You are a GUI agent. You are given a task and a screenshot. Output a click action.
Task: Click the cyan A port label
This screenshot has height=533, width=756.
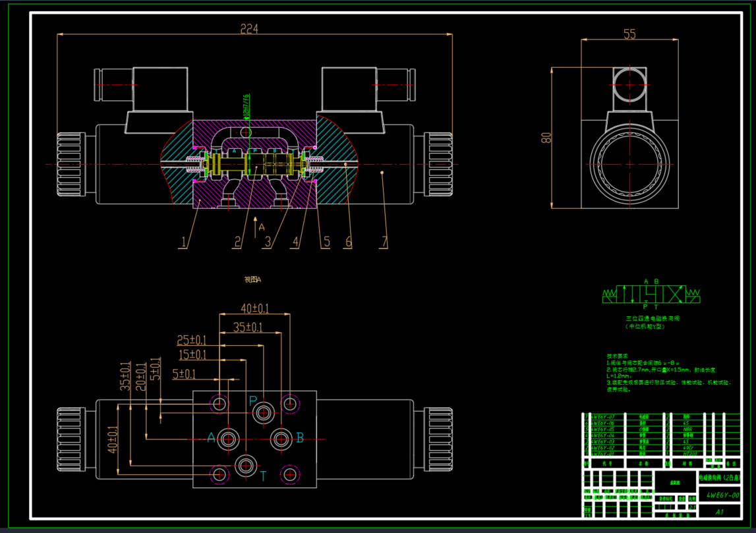point(211,437)
